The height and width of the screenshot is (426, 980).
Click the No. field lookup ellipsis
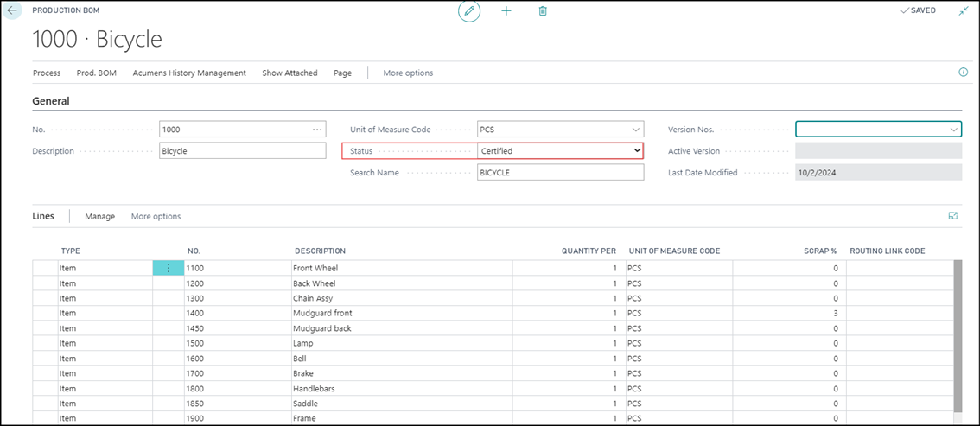click(317, 130)
